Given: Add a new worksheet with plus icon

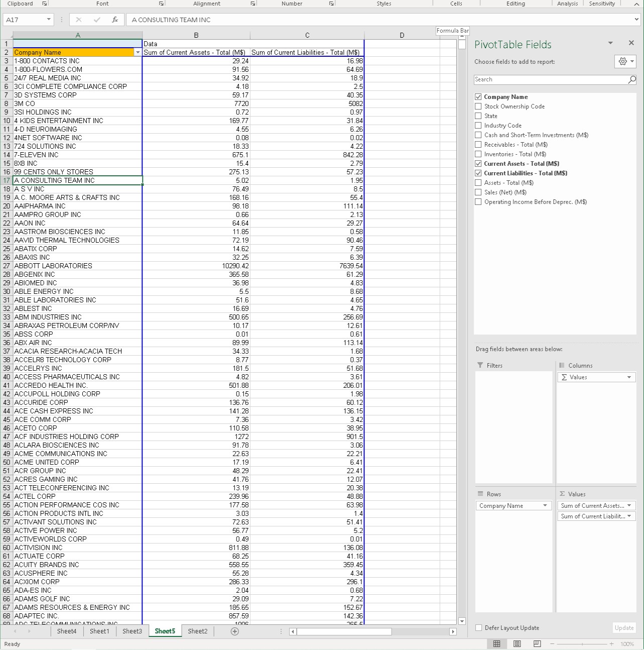Looking at the screenshot, I should (x=234, y=631).
